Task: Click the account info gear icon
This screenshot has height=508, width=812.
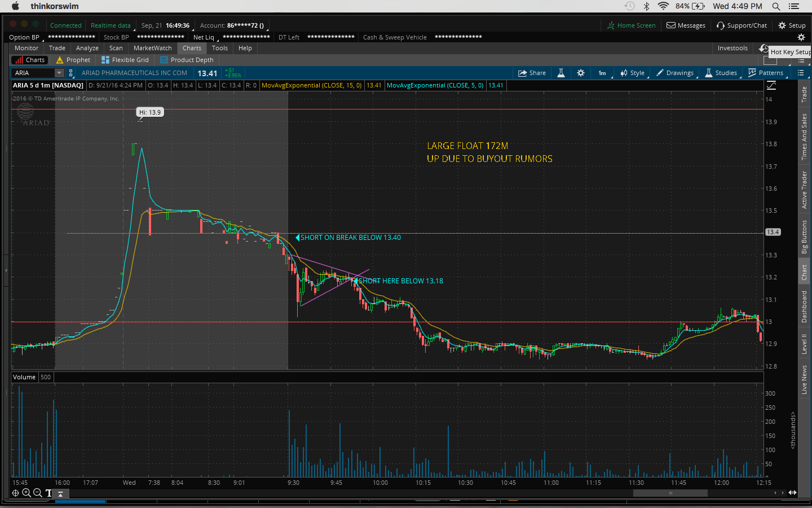Action: (801, 37)
